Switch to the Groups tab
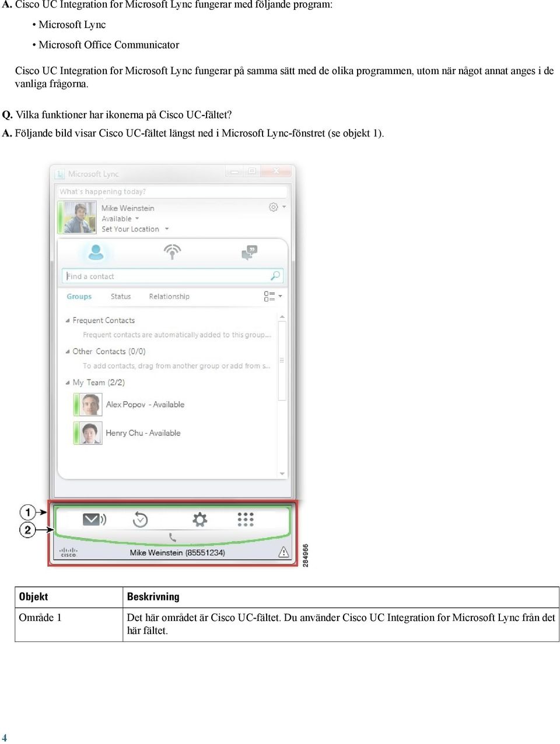560x744 pixels. [x=79, y=296]
